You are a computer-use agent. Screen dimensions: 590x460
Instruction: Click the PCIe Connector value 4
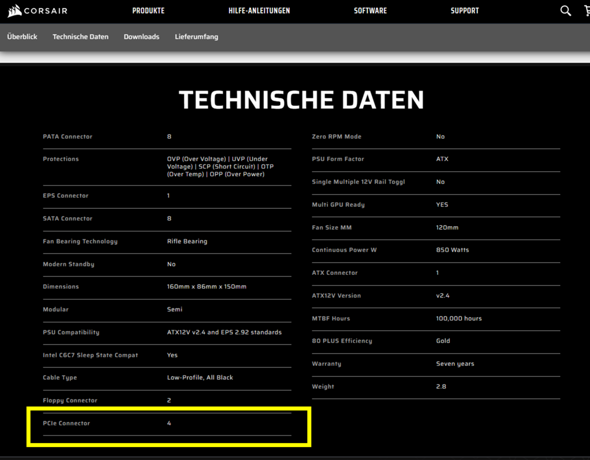(x=169, y=423)
